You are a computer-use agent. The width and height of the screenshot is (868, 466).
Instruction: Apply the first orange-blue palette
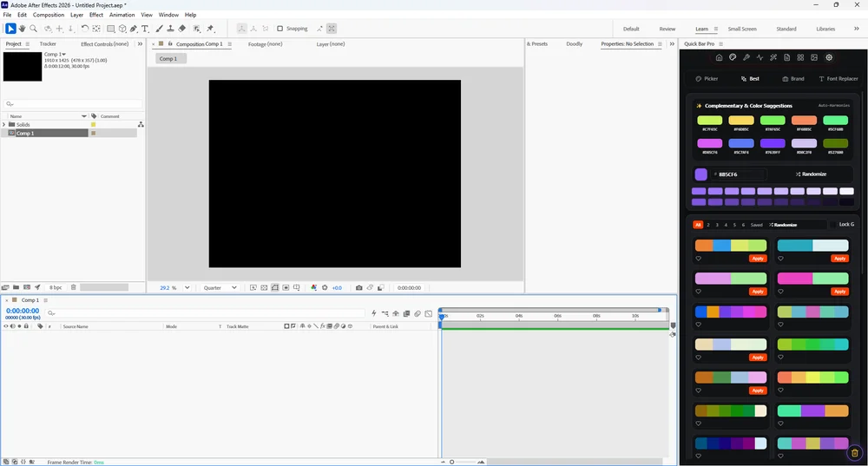point(757,259)
